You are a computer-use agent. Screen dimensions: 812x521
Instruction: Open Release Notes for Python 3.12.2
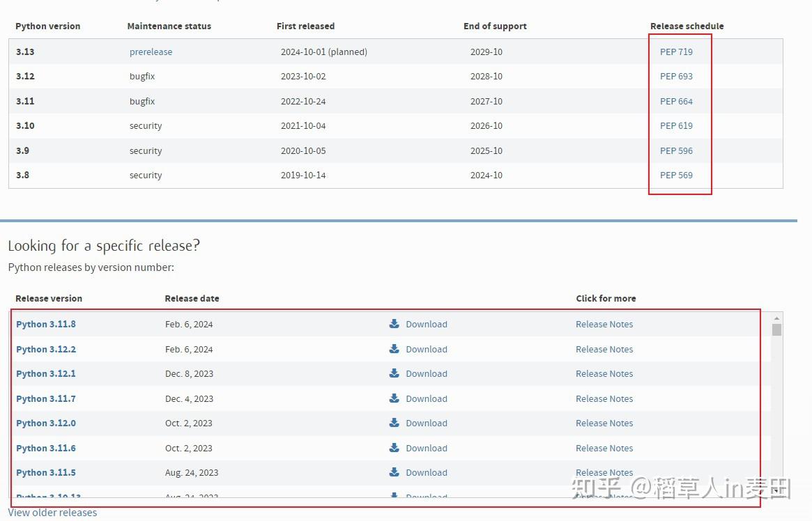click(x=604, y=349)
